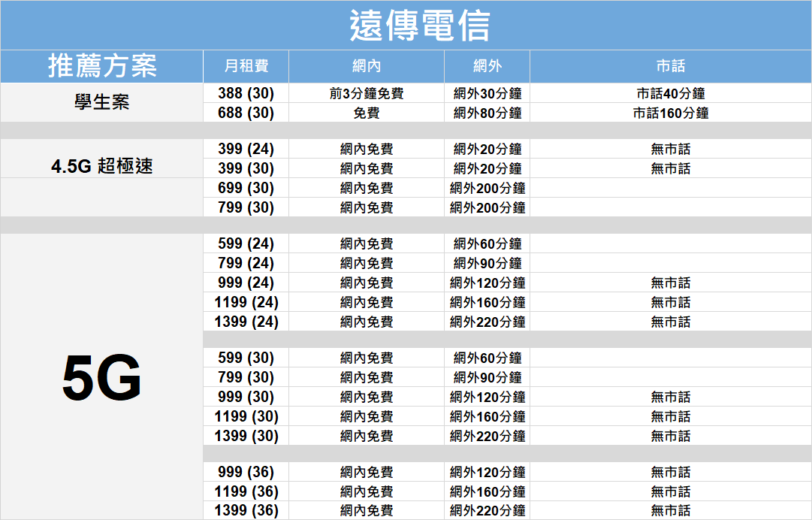Click 網內免費 in the 999 (30) row
The image size is (812, 520).
tap(367, 397)
